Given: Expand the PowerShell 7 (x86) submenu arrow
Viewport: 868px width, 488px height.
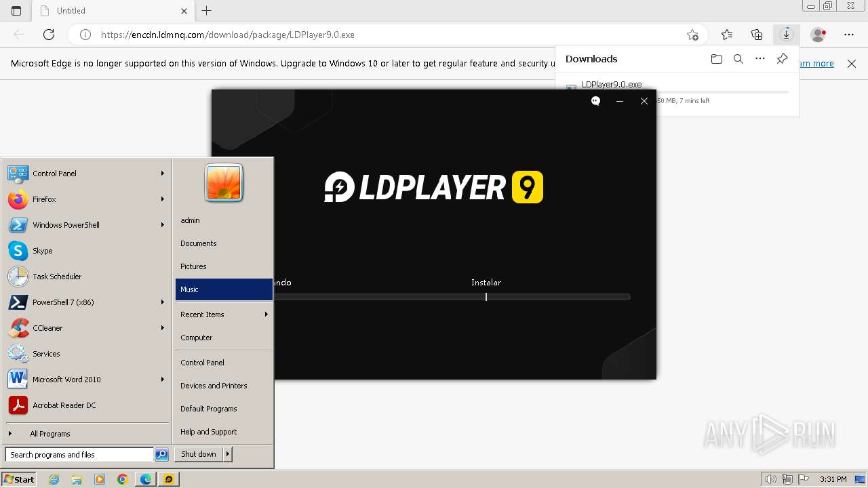Looking at the screenshot, I should pyautogui.click(x=163, y=302).
